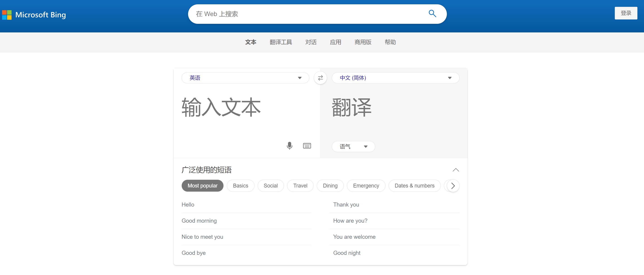Collapse the 广泛使用的短语 section
The image size is (644, 275).
456,170
